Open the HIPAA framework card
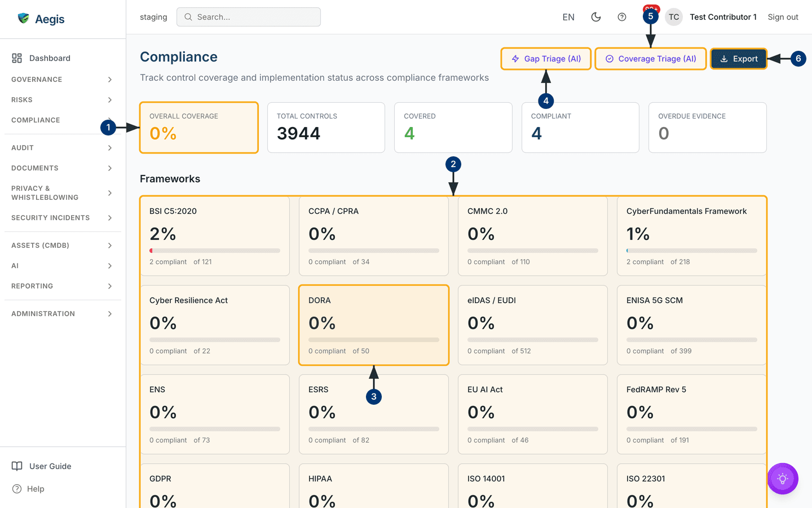Viewport: 812px width, 508px height. 374,486
